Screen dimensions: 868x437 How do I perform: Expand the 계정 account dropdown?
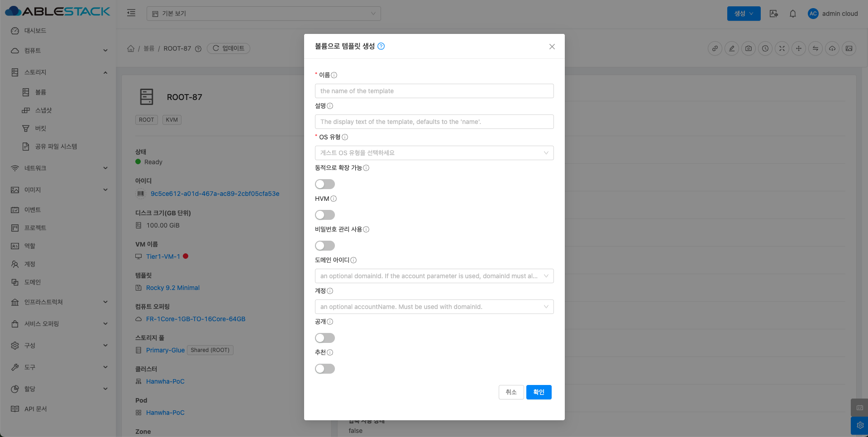click(x=434, y=307)
